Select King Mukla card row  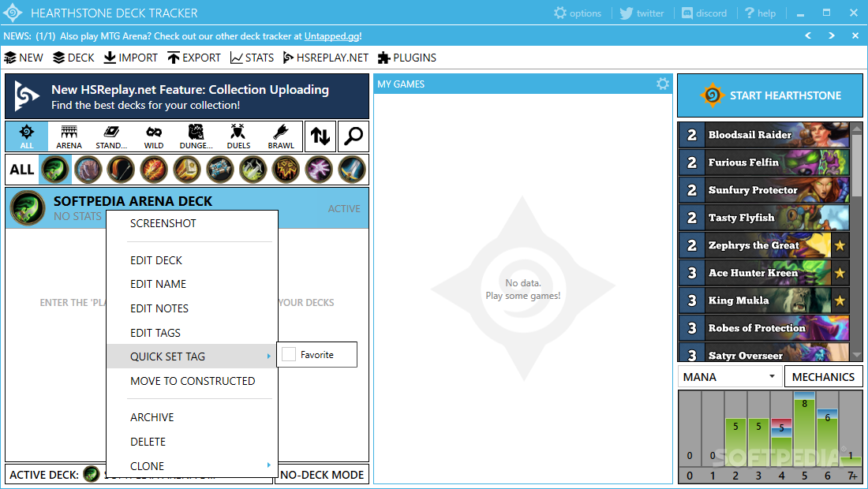(764, 300)
